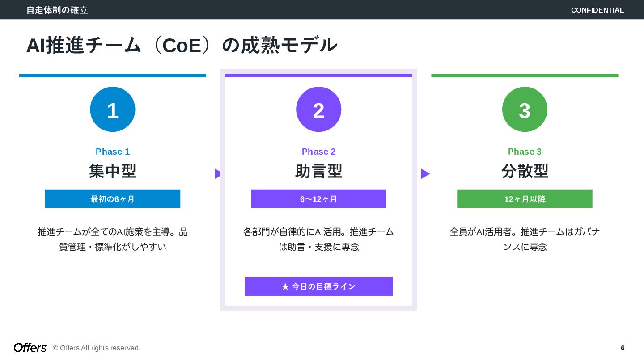644x362 pixels.
Task: Click the slide title AI推進チーム(CoE)の成熟モデル
Action: (x=182, y=45)
